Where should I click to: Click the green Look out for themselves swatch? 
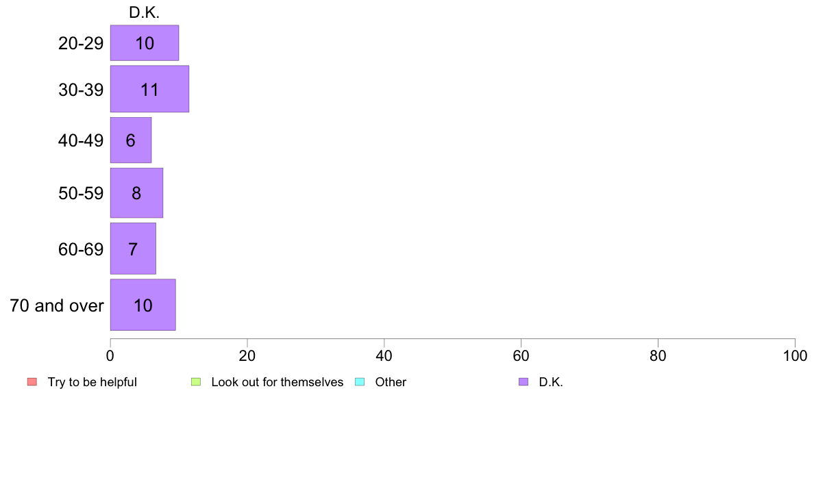[x=196, y=382]
